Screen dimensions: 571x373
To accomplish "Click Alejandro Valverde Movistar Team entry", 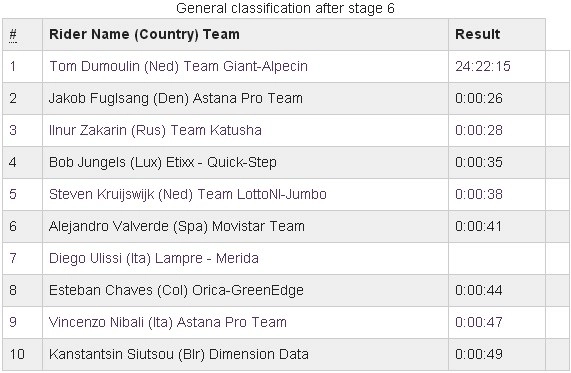I will (177, 227).
